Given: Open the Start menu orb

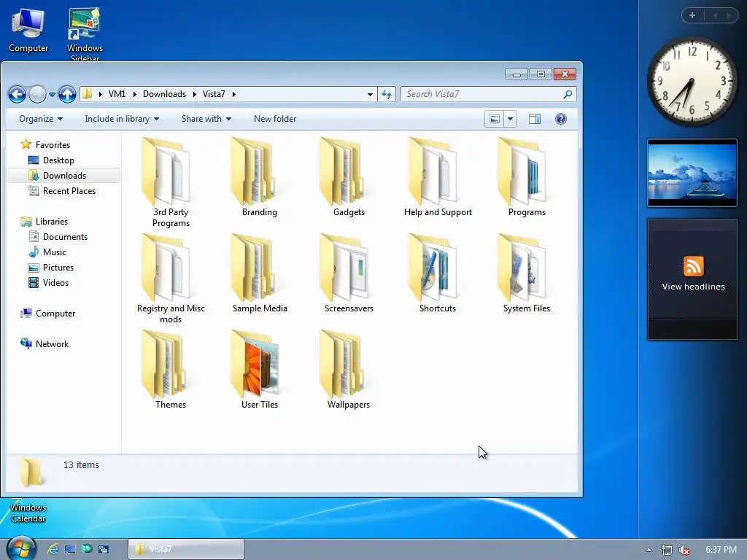Looking at the screenshot, I should click(x=21, y=548).
